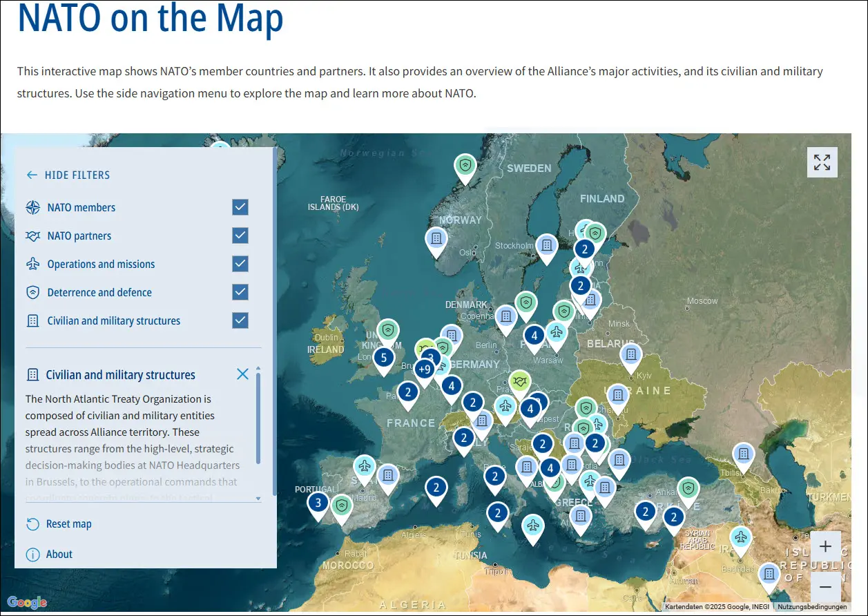Screen dimensions: 868x616
Task: Click the Operations and missions airplane icon
Action: click(31, 264)
